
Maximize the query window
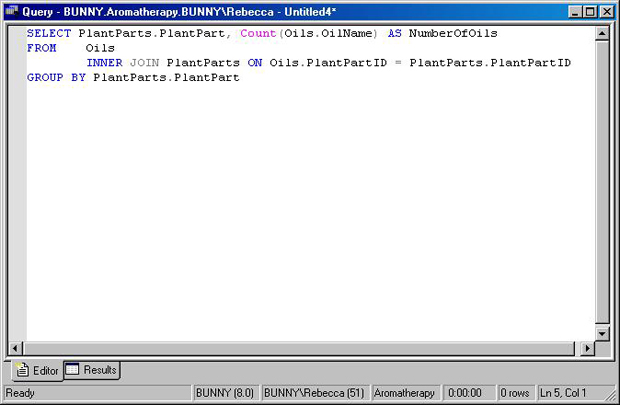click(590, 12)
